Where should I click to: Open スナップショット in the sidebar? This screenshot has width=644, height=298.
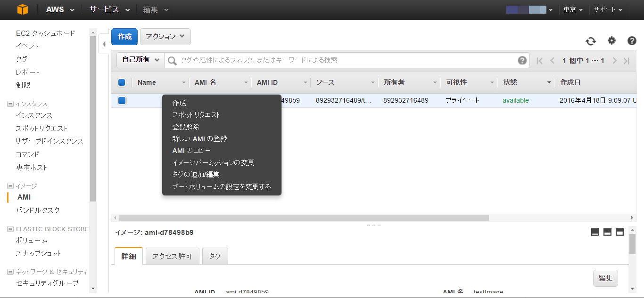tap(38, 253)
